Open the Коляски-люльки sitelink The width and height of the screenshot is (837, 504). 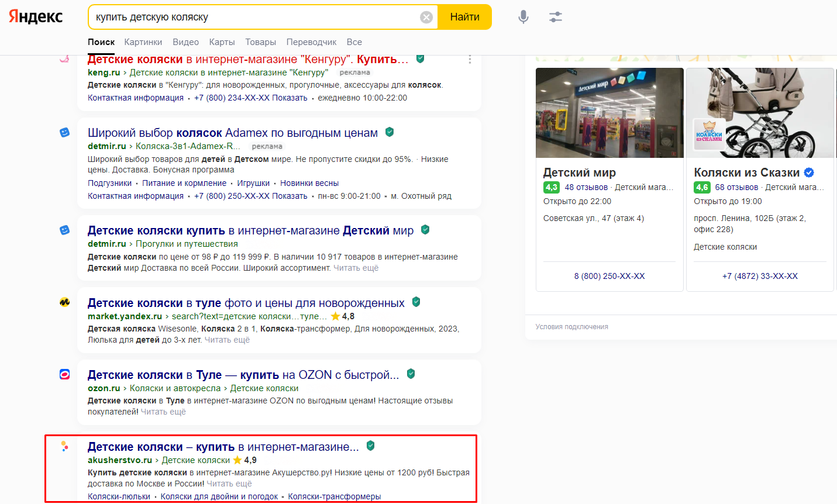(x=119, y=496)
